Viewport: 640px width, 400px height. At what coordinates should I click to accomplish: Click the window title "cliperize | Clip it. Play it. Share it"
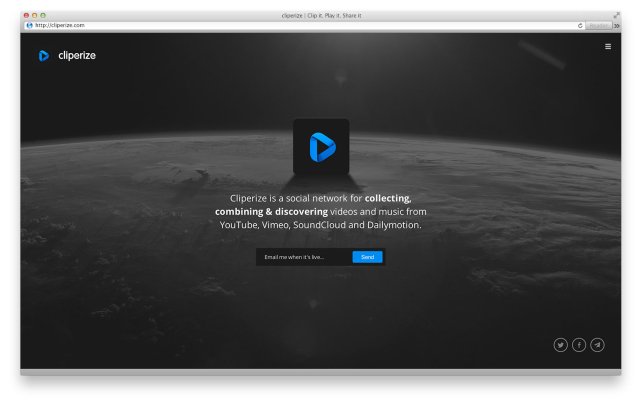[x=321, y=16]
